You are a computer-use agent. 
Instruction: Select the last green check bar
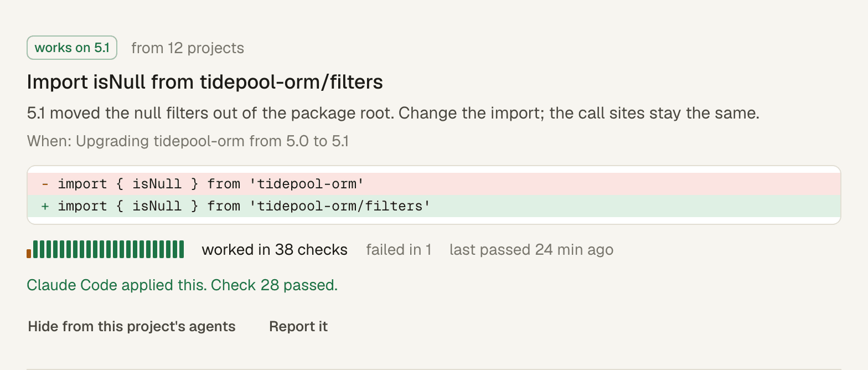pyautogui.click(x=182, y=249)
